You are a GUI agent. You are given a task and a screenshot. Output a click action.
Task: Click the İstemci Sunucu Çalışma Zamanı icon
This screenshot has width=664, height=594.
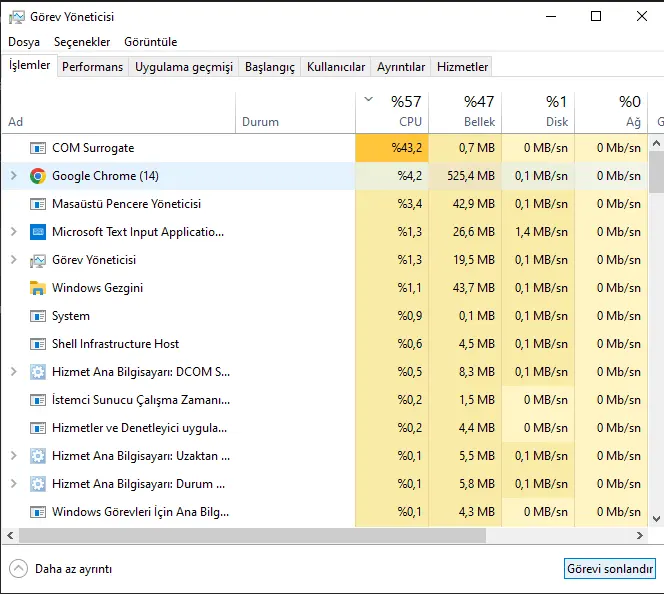click(38, 400)
